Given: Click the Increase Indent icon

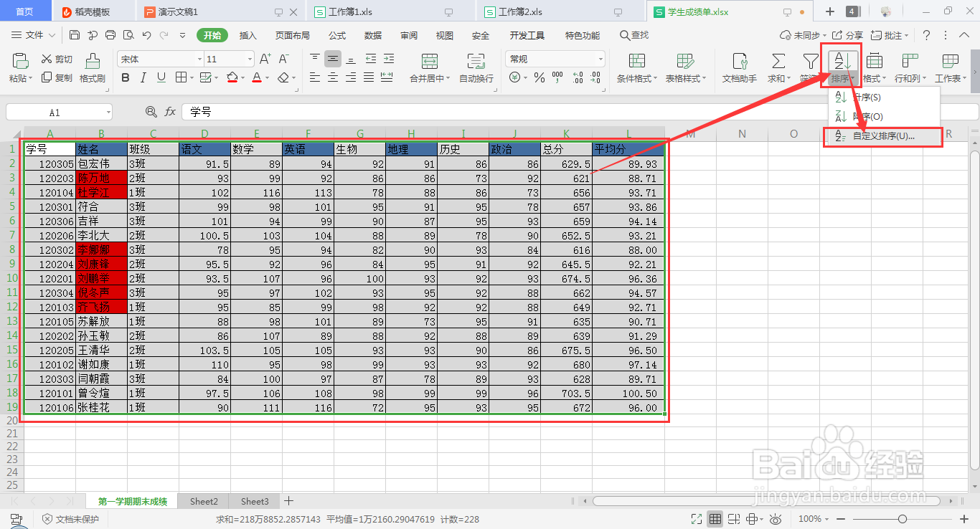Looking at the screenshot, I should pos(388,59).
